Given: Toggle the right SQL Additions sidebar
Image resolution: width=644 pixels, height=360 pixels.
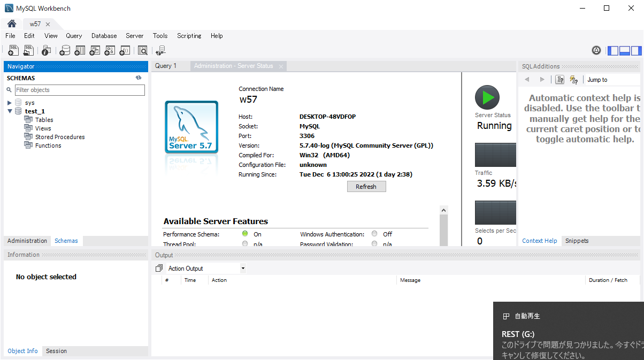Looking at the screenshot, I should (636, 51).
